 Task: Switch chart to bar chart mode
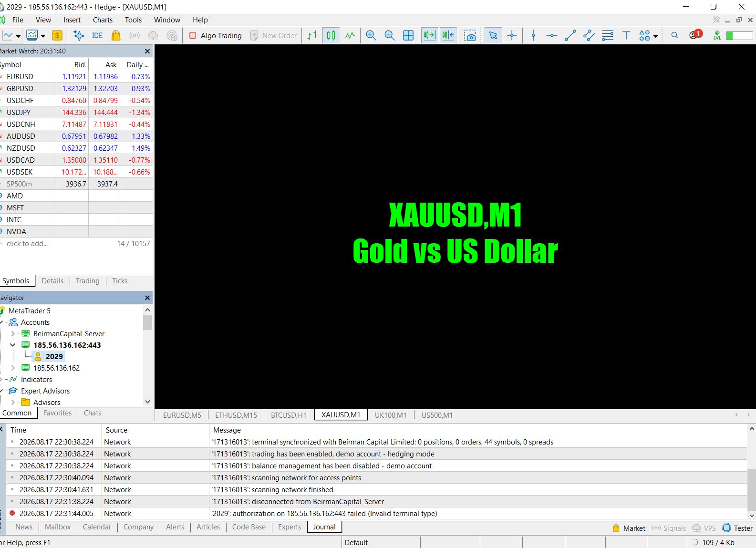coord(312,35)
